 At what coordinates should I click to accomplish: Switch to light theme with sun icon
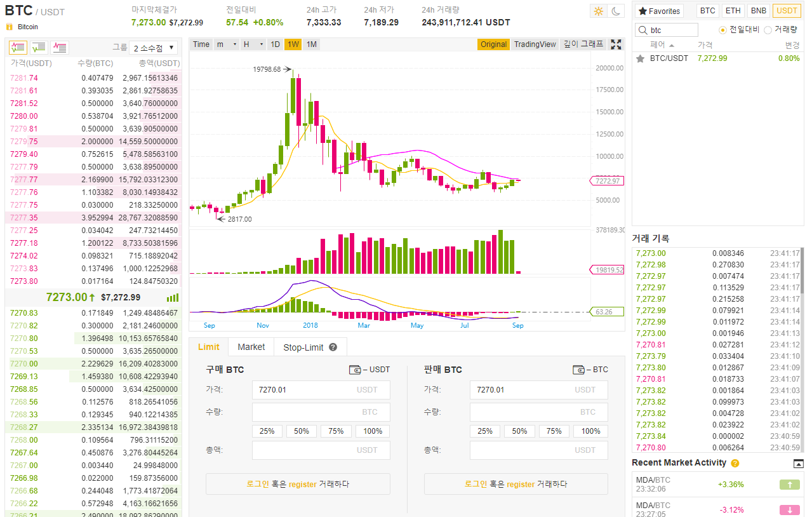(x=598, y=11)
